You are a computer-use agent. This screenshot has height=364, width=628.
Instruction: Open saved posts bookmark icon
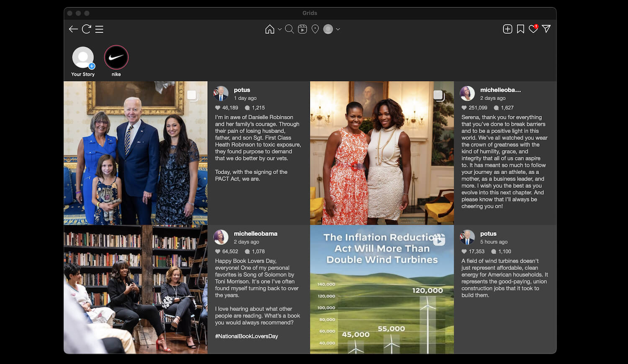[520, 29]
